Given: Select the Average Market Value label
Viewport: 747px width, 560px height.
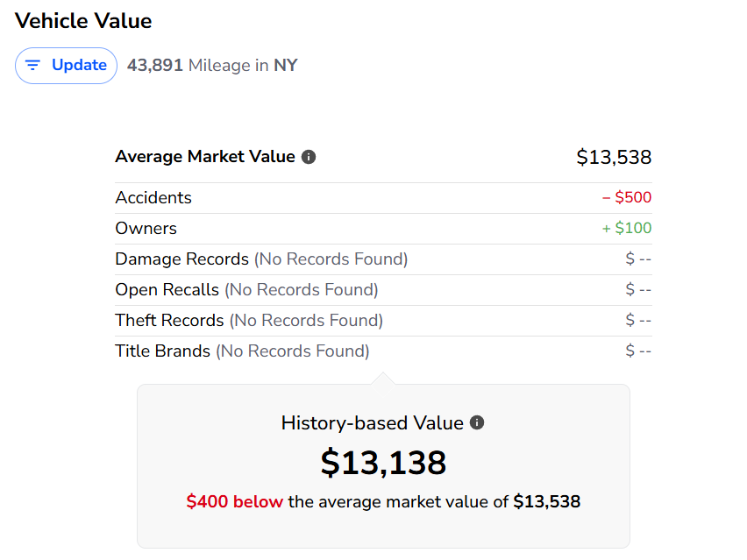Looking at the screenshot, I should [x=204, y=157].
